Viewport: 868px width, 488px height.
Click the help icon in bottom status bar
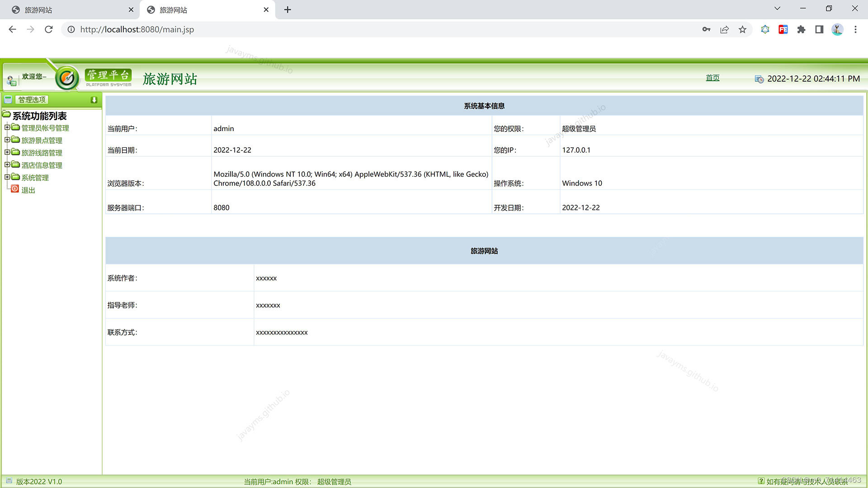pos(761,481)
